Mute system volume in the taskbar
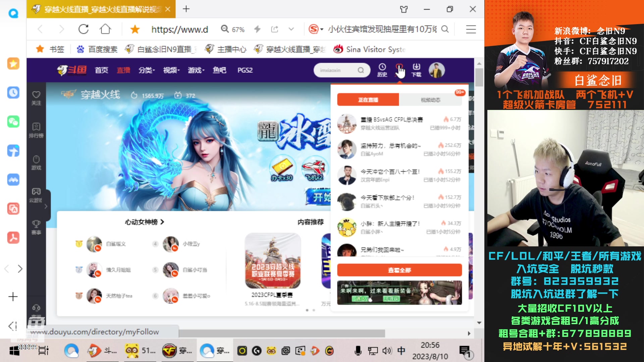Screen dimensions: 644x362 click(x=386, y=351)
